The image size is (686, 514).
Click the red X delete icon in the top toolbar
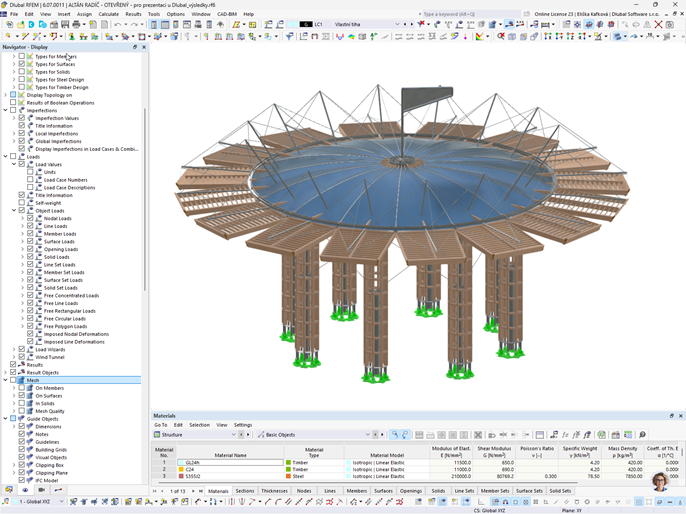point(658,24)
